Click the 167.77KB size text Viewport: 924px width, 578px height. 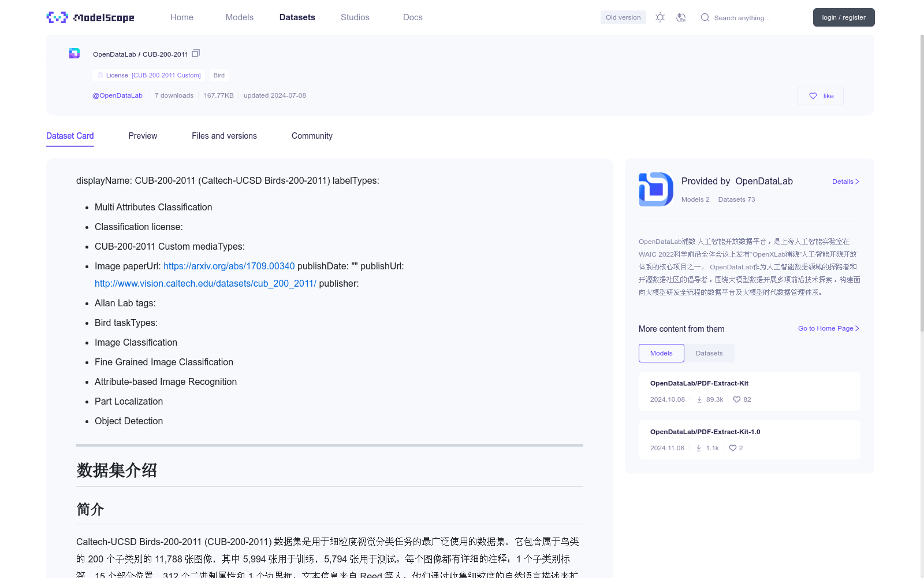[218, 95]
